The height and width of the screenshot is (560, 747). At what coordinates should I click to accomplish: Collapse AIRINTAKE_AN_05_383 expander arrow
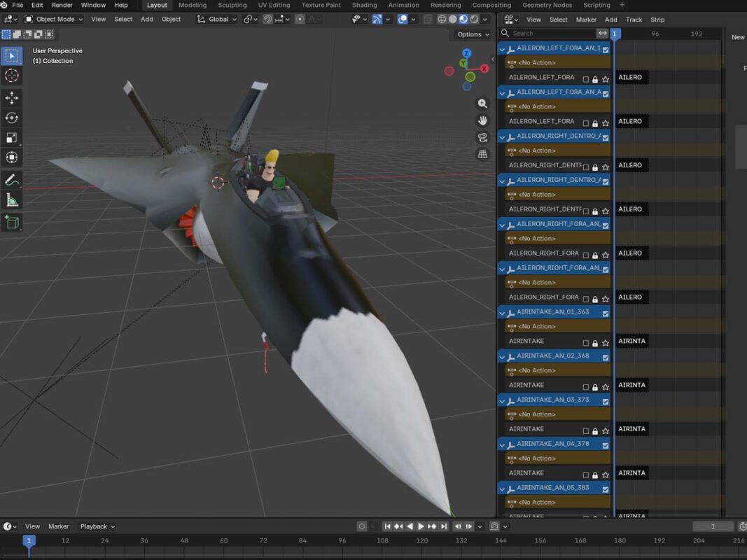pos(502,489)
